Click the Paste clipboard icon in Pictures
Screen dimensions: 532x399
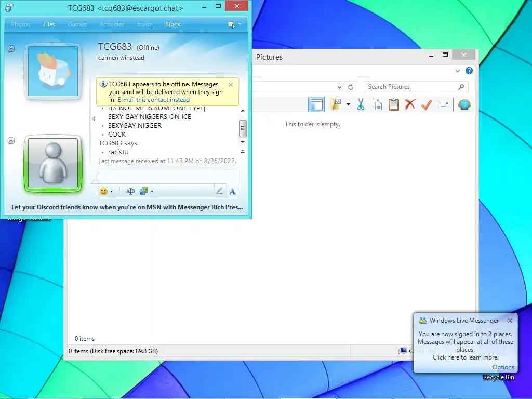394,104
